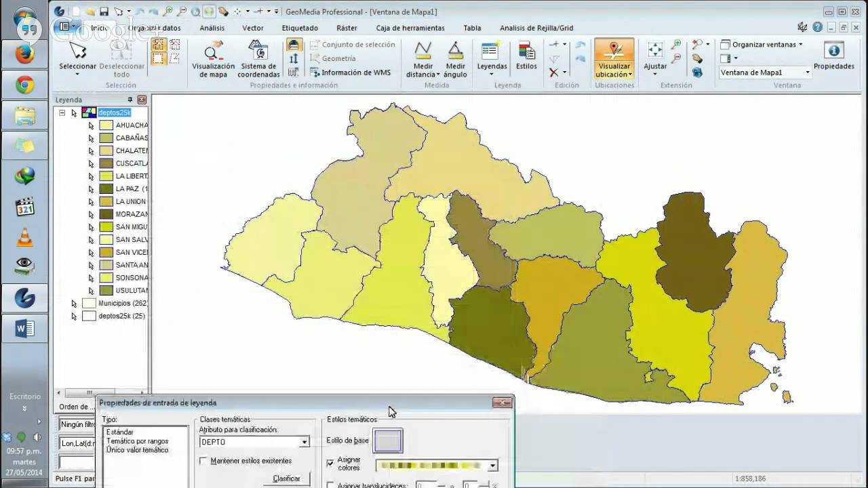Select the deptos25k thematic legend entry

[114, 113]
